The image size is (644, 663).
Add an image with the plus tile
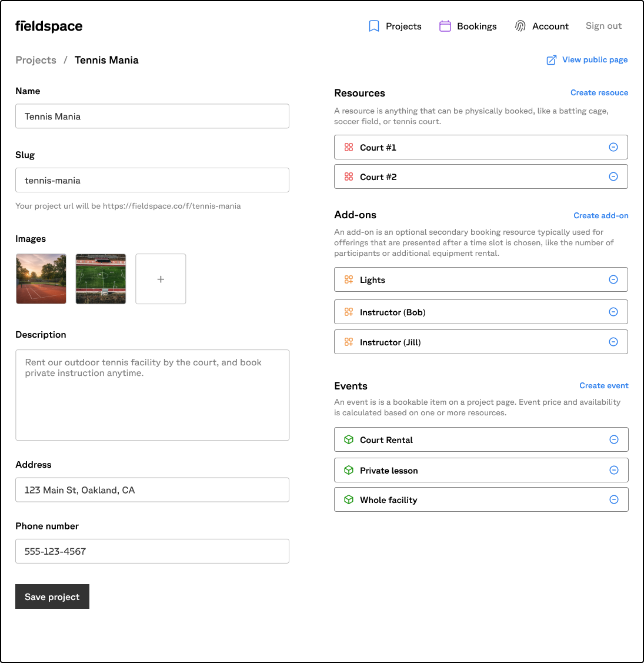(161, 279)
